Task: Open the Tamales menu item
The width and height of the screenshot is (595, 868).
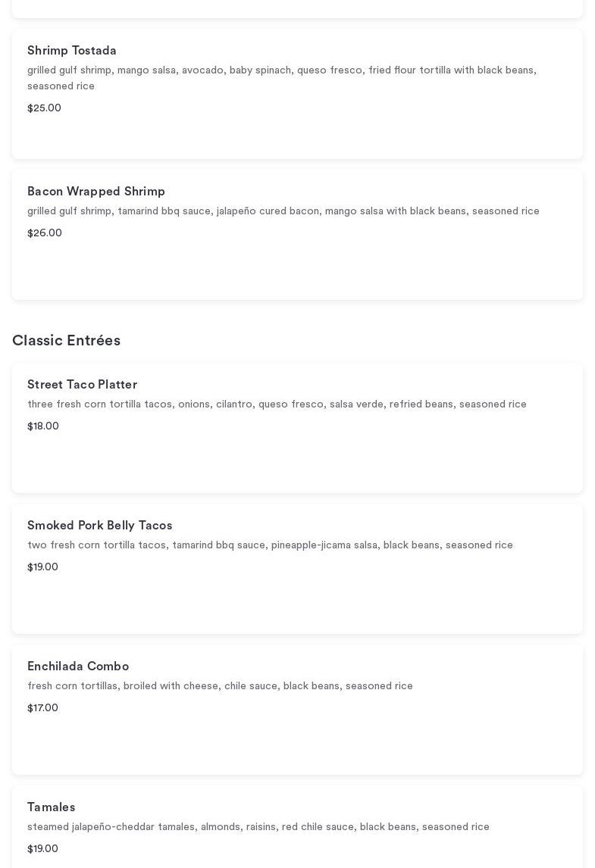Action: 51,807
